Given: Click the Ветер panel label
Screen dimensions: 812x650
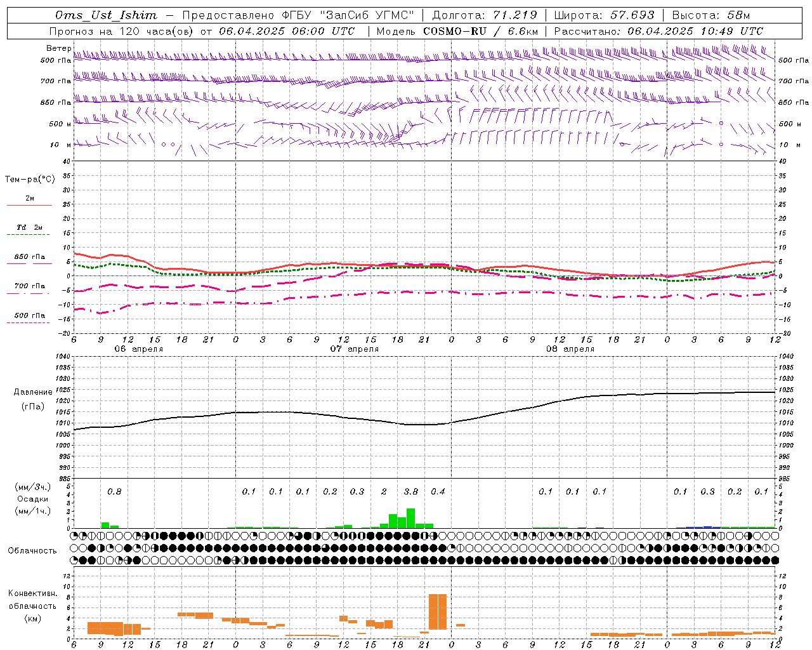Looking at the screenshot, I should (x=58, y=48).
